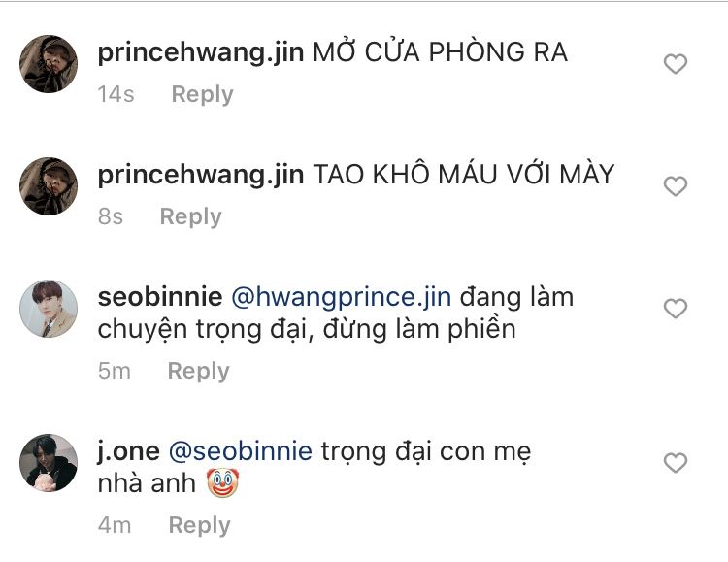Reply to the "TAO KHÔ MÁU VỚI MÀY" comment

190,216
